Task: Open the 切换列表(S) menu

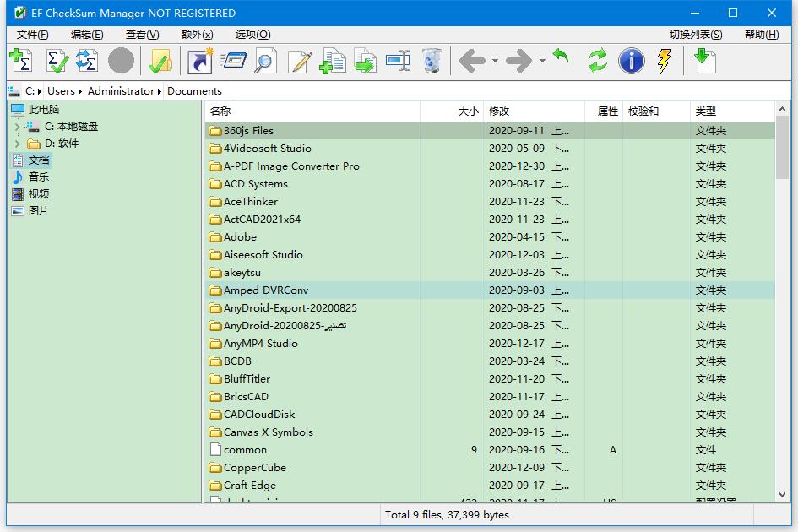Action: coord(696,34)
